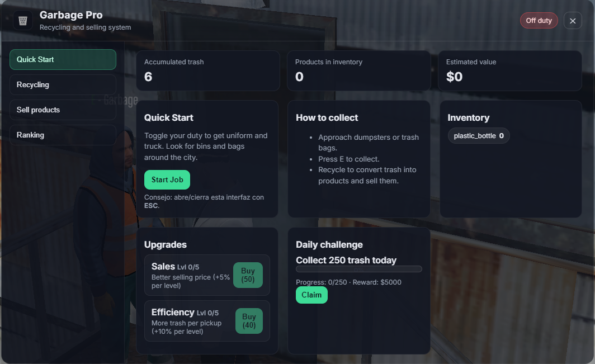Claim the daily challenge reward
The image size is (595, 364).
311,295
